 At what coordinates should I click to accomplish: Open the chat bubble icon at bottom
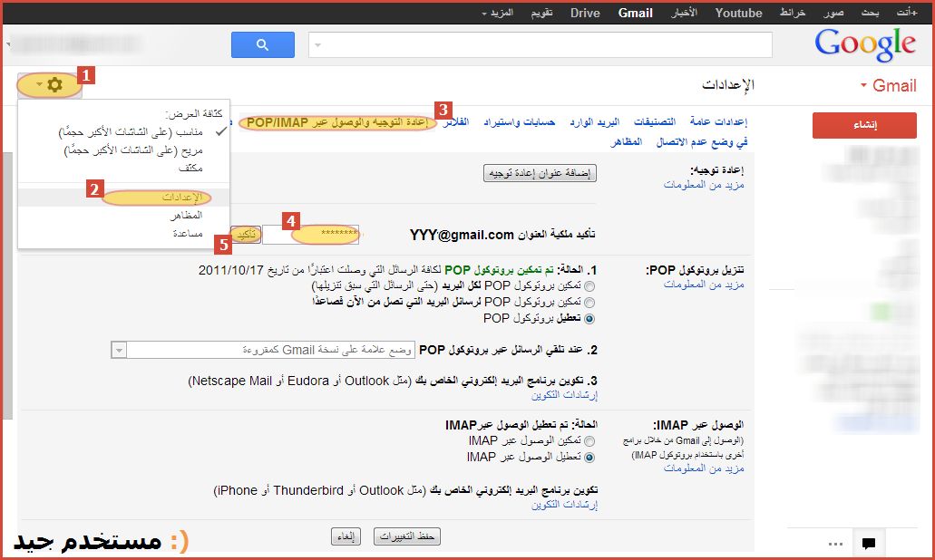pos(869,543)
